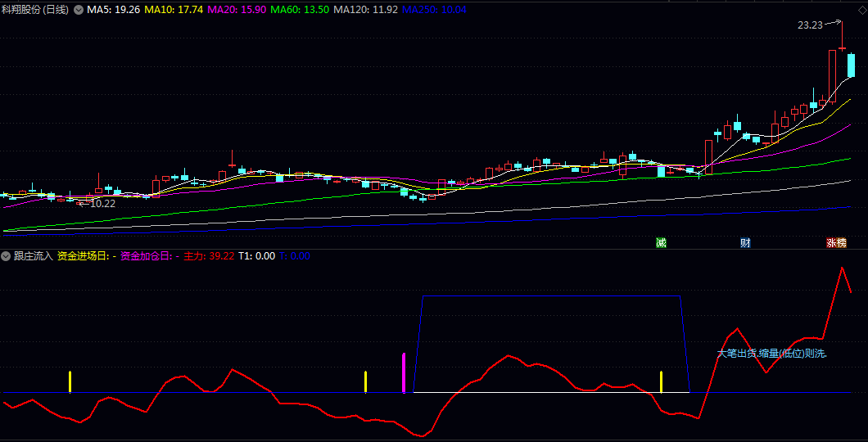Click the green 减 event marker
Viewport: 868px width, 442px height.
(661, 243)
